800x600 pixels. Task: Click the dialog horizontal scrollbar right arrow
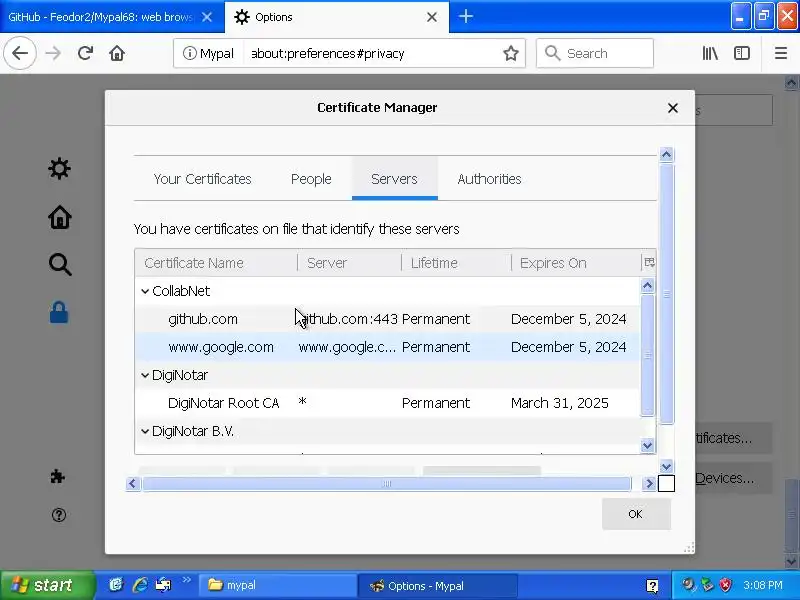click(649, 483)
